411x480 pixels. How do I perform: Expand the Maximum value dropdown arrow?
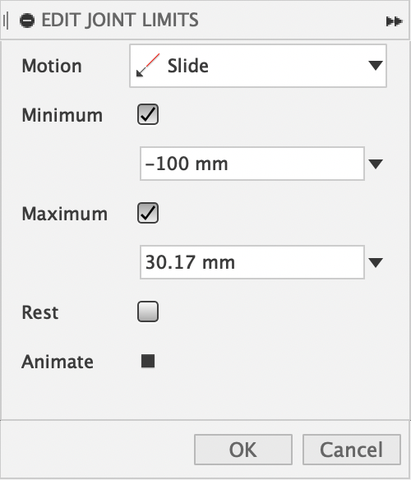376,263
